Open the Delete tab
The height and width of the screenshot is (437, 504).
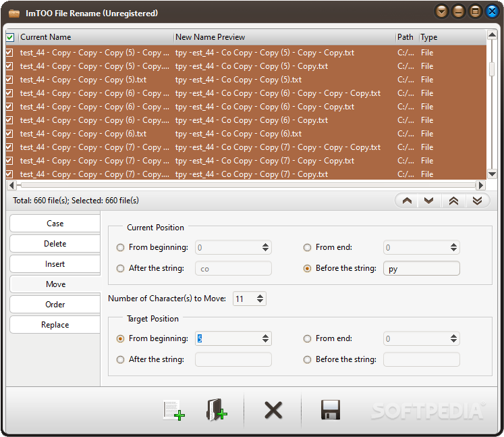(x=55, y=244)
